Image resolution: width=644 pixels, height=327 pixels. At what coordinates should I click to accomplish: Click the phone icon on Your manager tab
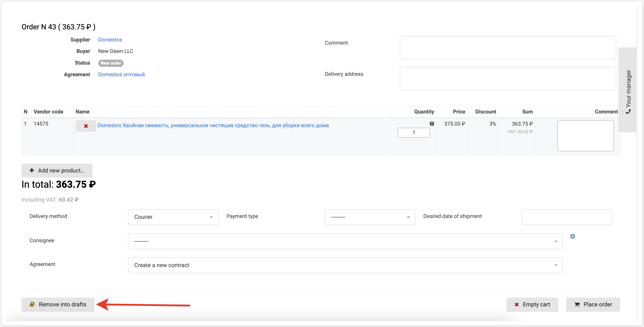pyautogui.click(x=628, y=112)
